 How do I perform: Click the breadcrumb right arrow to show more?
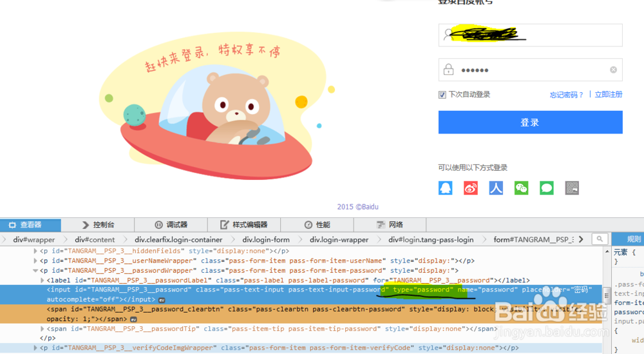tap(581, 239)
